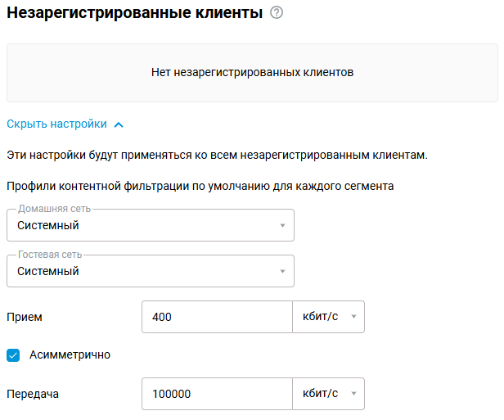Uncheck the Асимметрично checkbox
Screen dimensions: 504x420
click(x=13, y=355)
